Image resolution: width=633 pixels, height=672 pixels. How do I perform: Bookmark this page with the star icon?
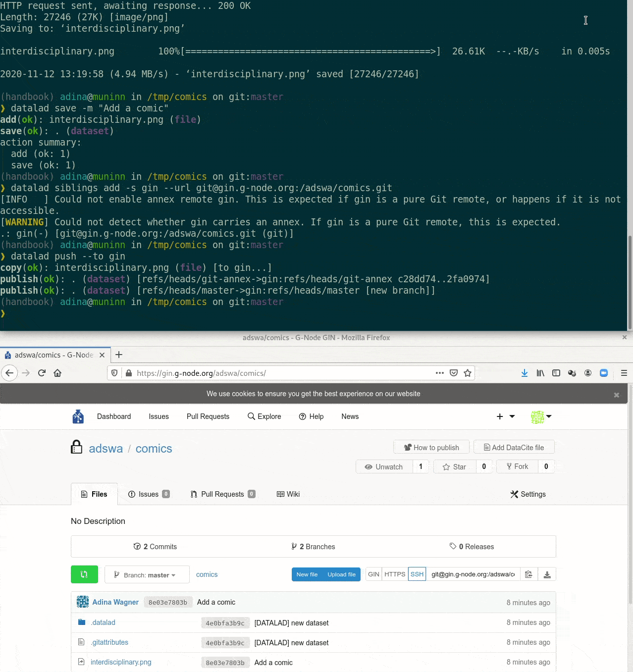467,373
